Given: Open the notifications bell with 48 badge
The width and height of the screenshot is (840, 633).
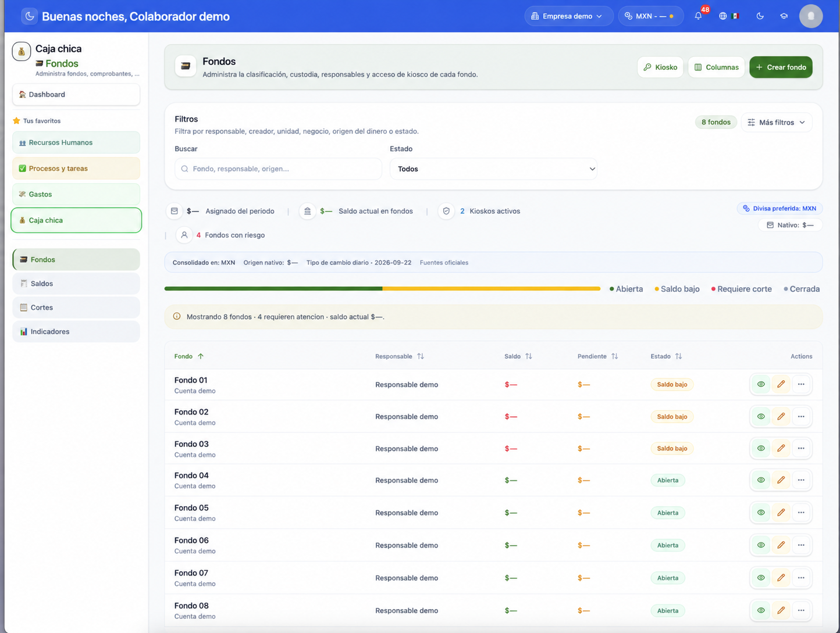Looking at the screenshot, I should [x=698, y=16].
